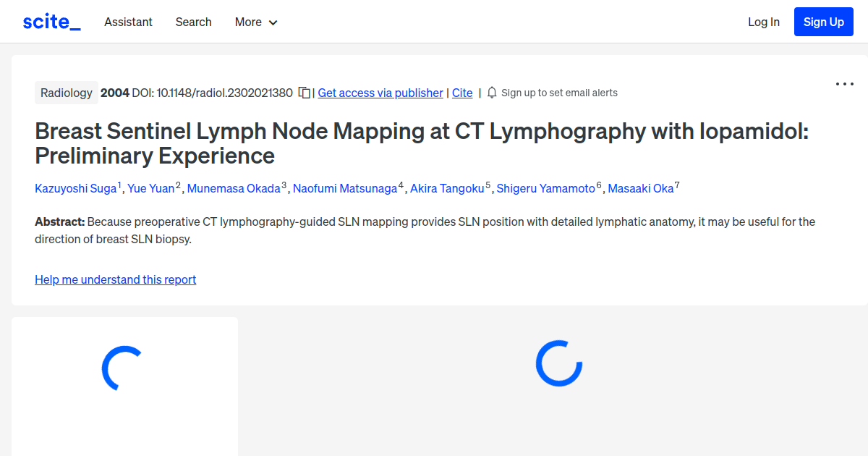Click the scite_ logo to go home
The image size is (868, 456).
click(51, 21)
